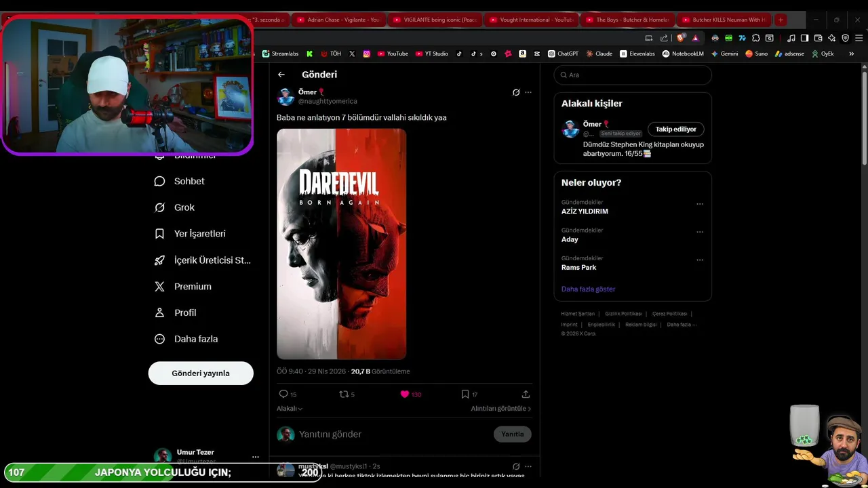Open the adsense bookmark

coord(789,54)
